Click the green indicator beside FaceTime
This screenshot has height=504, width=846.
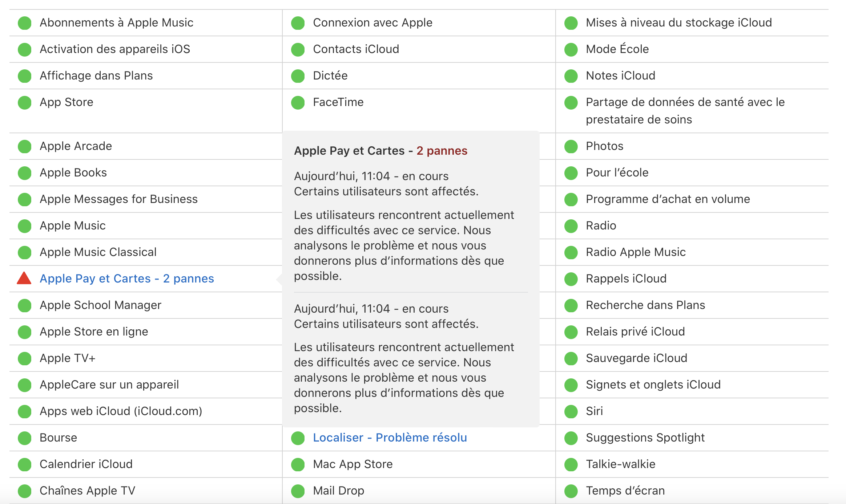click(x=298, y=102)
